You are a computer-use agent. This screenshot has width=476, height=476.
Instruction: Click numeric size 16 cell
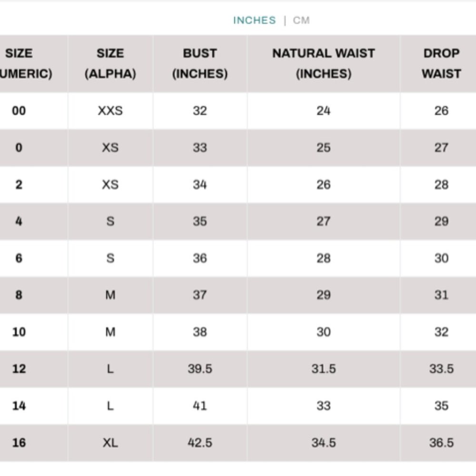19,443
